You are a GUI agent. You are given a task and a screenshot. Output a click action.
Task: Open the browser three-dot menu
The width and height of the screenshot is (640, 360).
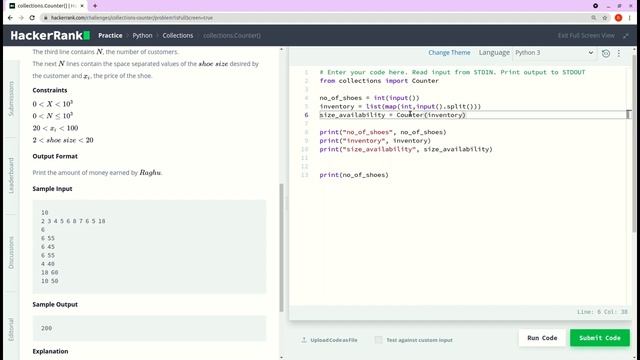pos(630,18)
